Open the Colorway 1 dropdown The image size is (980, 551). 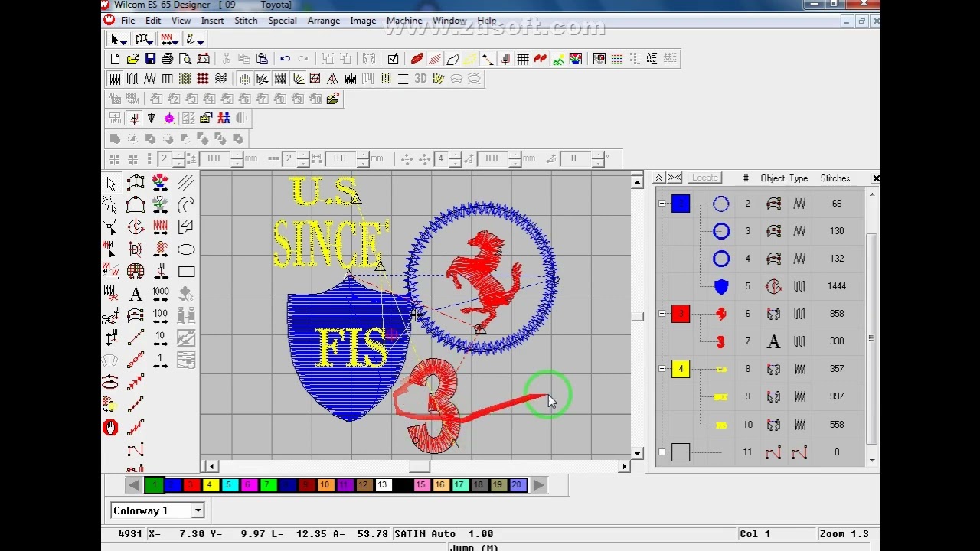(x=198, y=510)
